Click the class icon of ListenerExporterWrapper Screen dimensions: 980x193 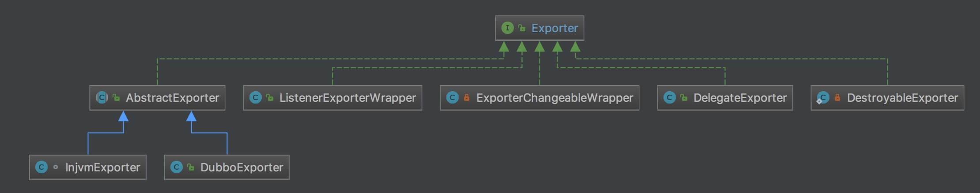coord(255,98)
